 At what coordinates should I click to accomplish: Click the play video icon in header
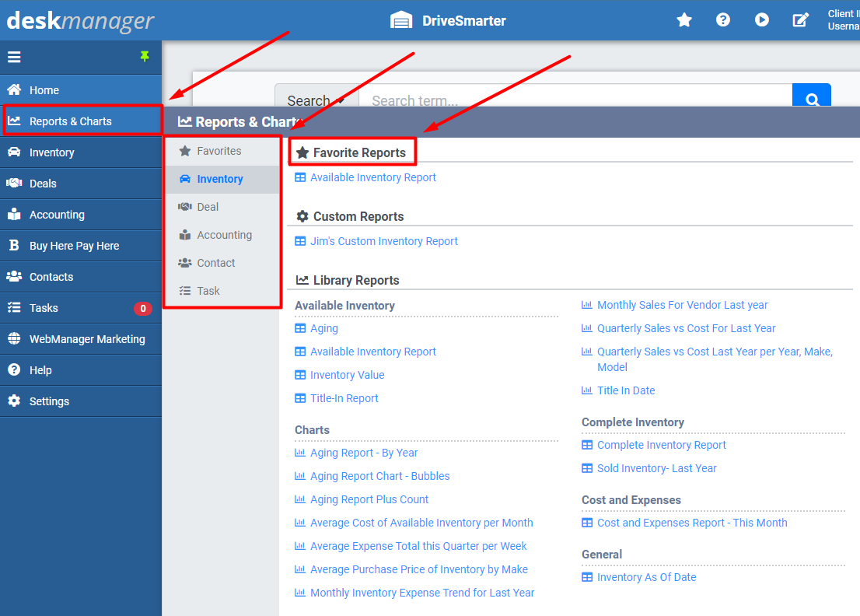click(x=762, y=20)
